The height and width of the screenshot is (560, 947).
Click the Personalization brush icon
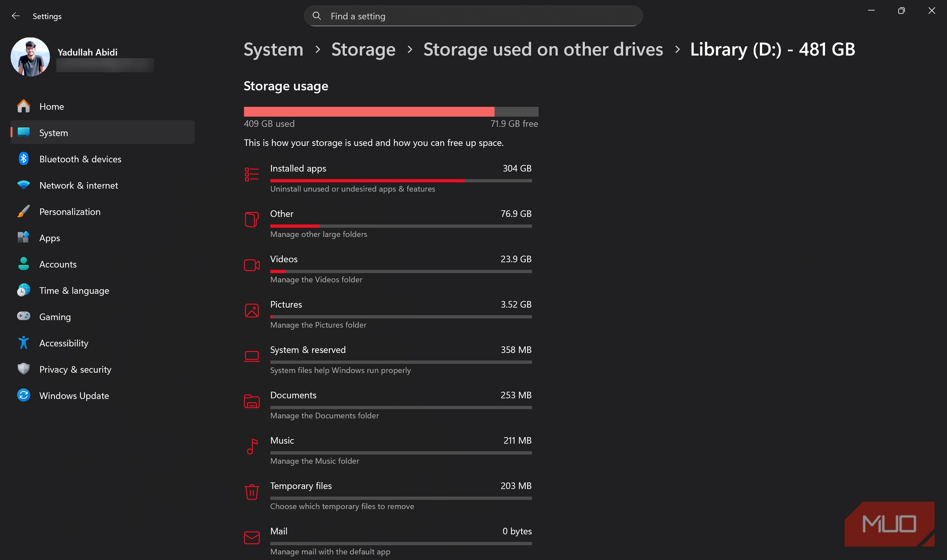pyautogui.click(x=23, y=211)
